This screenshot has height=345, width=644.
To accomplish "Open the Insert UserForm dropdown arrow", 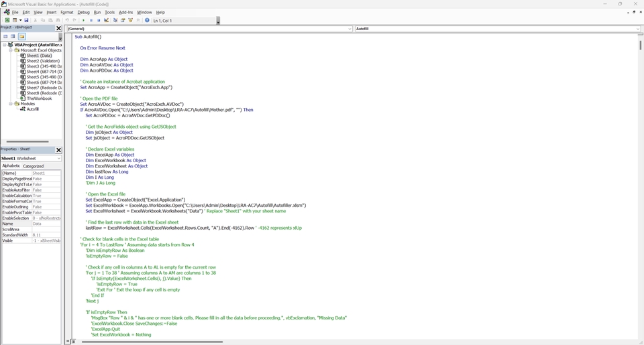I will click(x=21, y=20).
